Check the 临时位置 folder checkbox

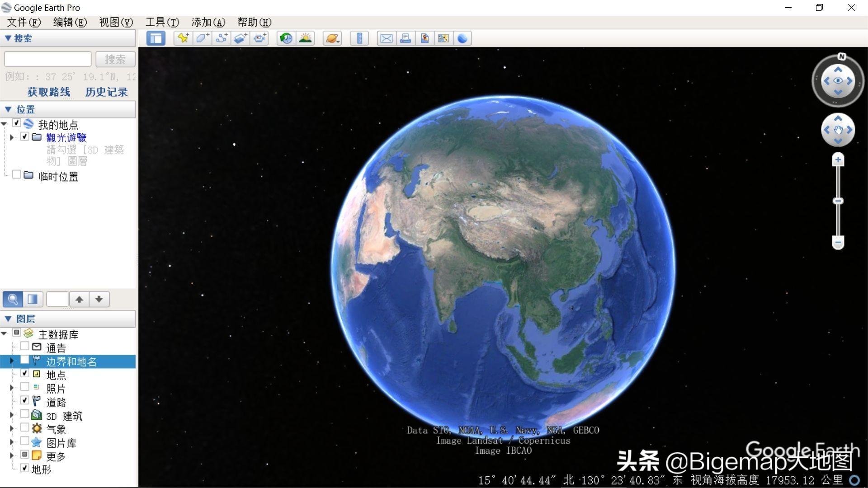[x=17, y=174]
